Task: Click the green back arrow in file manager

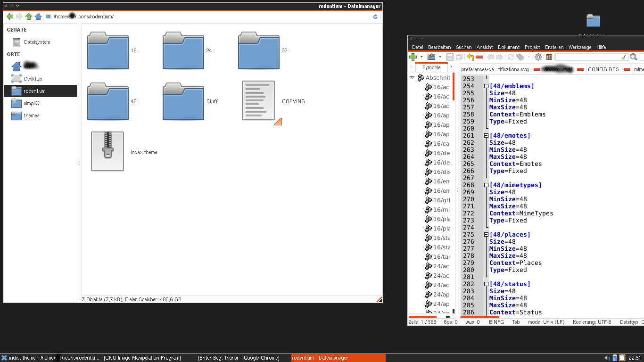Action: pos(10,16)
